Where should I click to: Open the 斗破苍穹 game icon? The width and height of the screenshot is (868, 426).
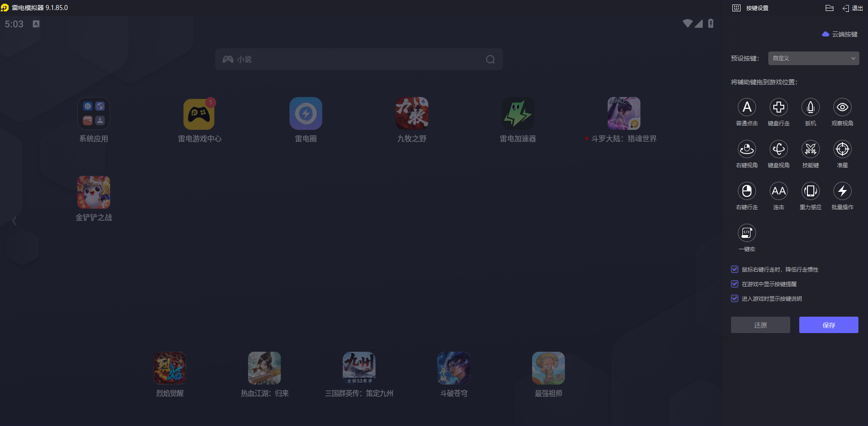[x=454, y=368]
